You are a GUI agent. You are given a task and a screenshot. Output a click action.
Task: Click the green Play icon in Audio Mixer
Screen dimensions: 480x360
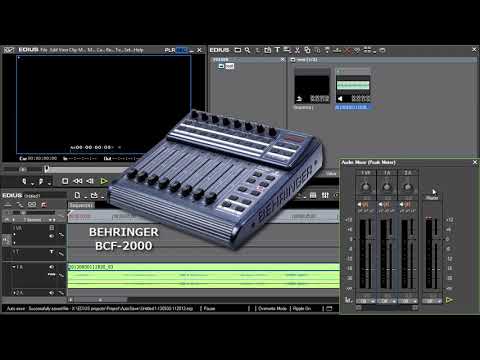pos(449,300)
